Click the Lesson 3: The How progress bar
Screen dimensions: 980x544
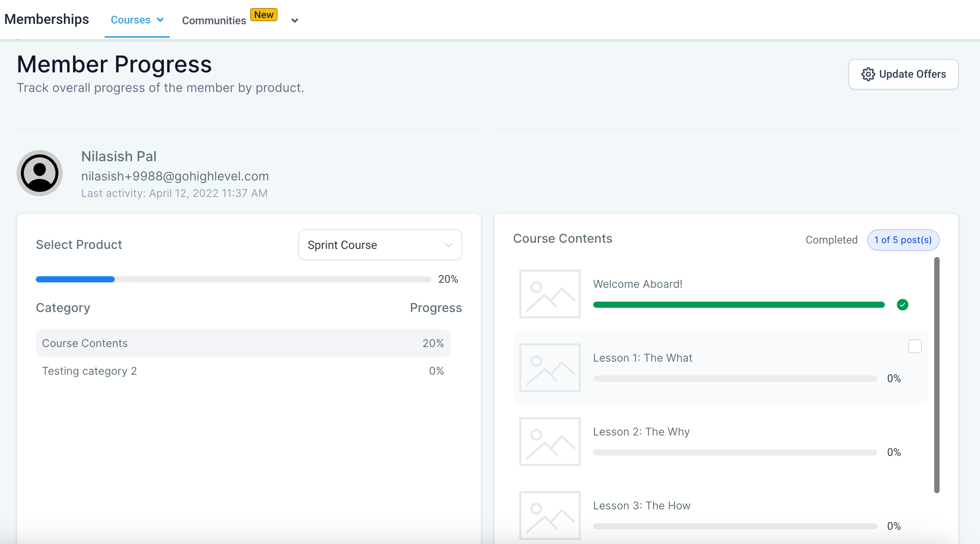(x=735, y=526)
